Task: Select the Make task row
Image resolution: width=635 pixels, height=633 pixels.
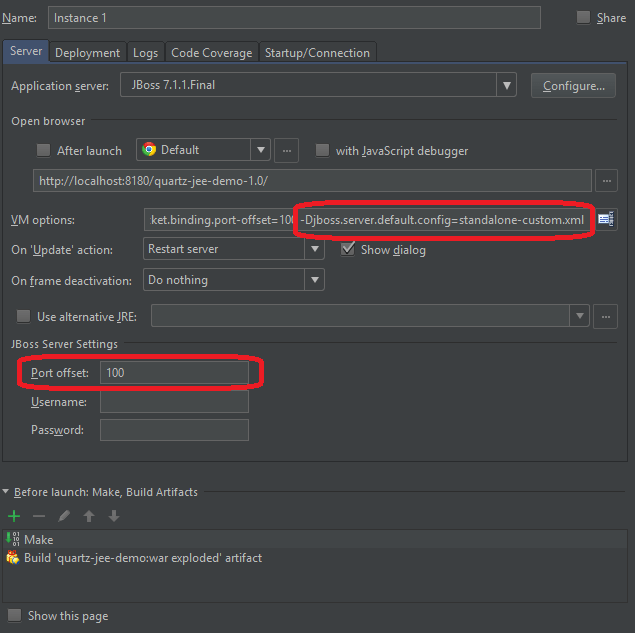Action: point(315,539)
